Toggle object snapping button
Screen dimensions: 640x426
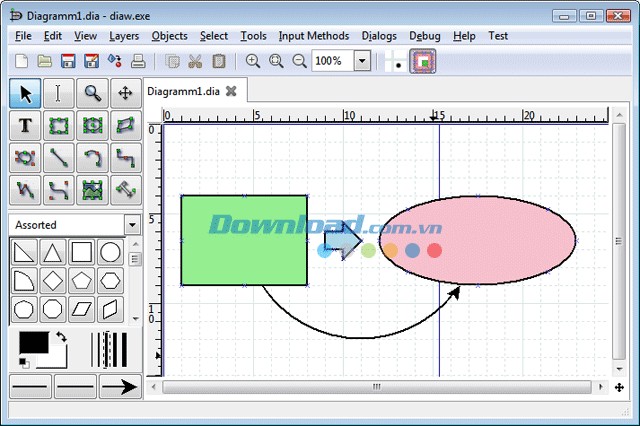(422, 61)
